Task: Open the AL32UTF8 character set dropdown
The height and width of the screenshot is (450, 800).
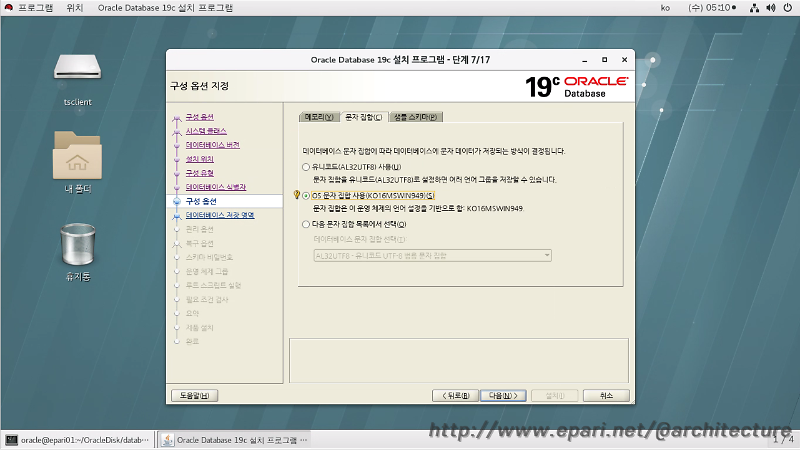Action: tap(433, 256)
